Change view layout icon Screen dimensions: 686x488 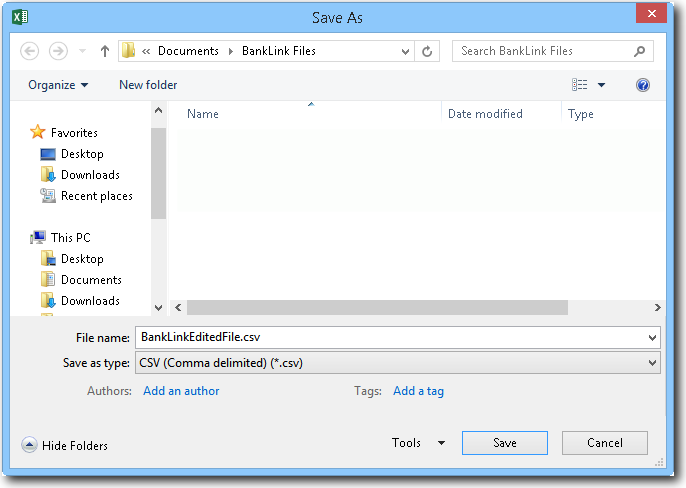pyautogui.click(x=580, y=85)
